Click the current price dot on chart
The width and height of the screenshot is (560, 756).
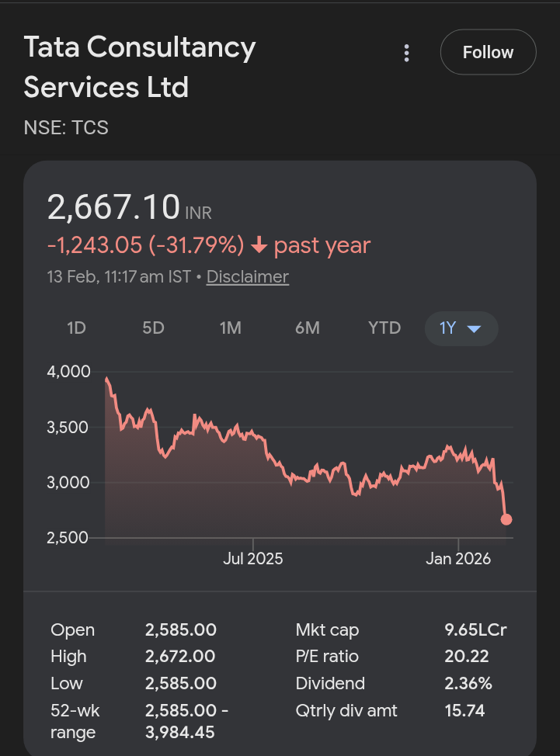506,519
